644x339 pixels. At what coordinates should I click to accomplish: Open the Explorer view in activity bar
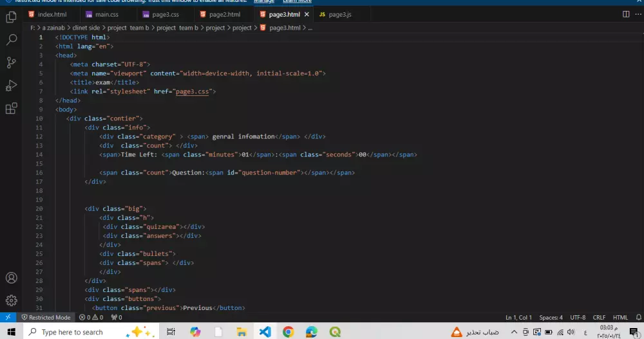point(11,17)
